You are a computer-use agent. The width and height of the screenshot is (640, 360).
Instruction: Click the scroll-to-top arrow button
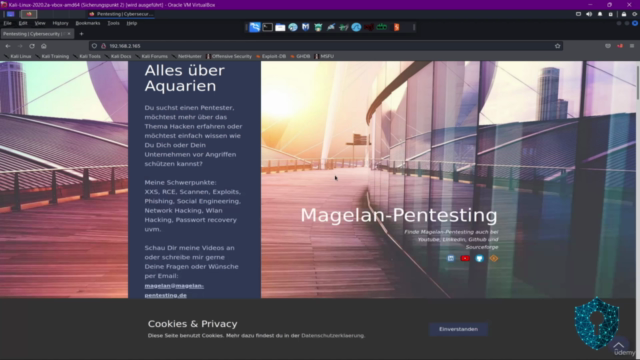pyautogui.click(x=619, y=346)
